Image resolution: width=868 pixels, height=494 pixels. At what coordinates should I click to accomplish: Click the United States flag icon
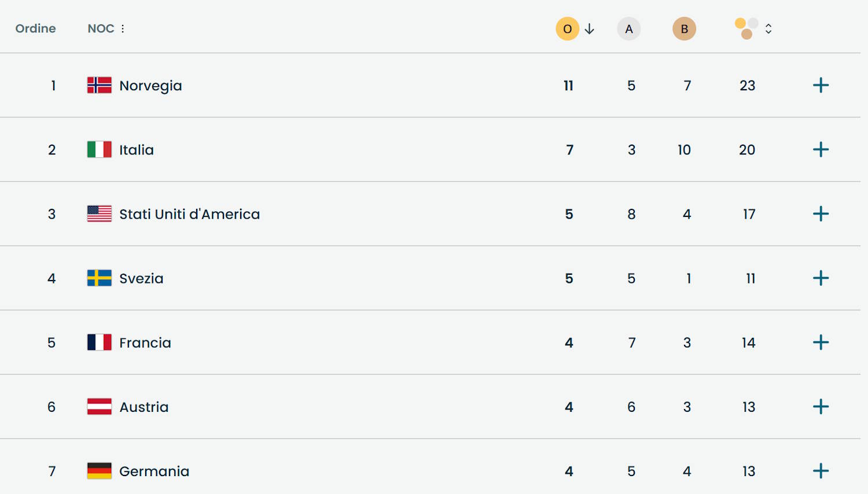point(100,214)
